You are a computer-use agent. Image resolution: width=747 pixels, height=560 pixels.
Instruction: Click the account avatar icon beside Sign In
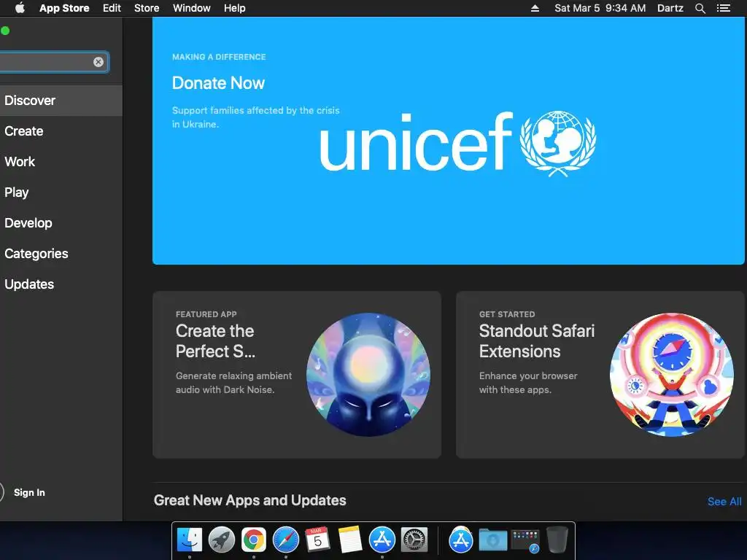click(1, 492)
